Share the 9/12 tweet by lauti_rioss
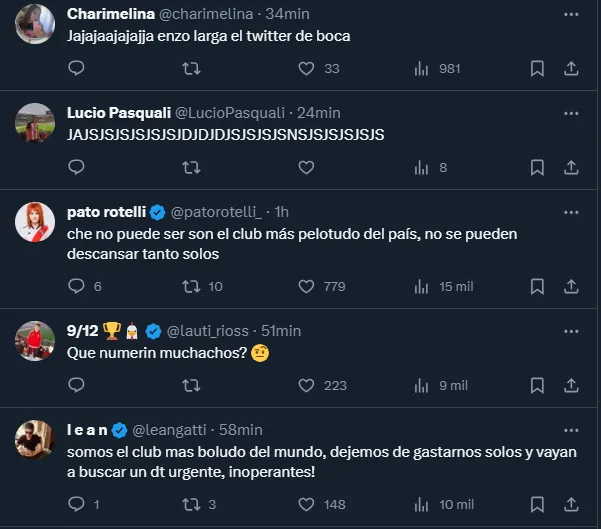 [572, 385]
